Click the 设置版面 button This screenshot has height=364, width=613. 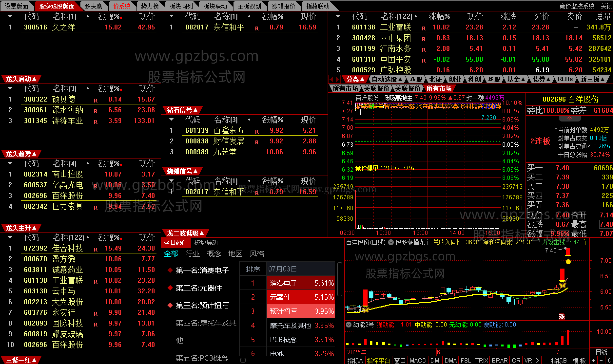pos(16,6)
